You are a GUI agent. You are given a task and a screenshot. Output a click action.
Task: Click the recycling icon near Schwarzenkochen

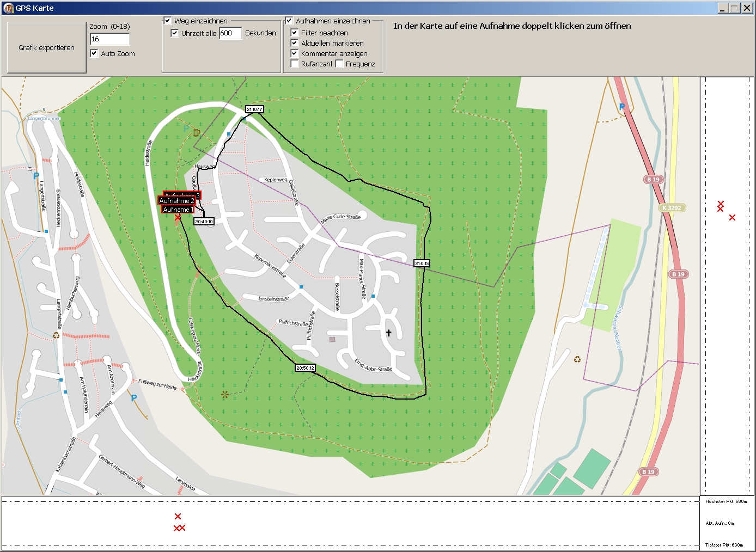click(x=577, y=359)
